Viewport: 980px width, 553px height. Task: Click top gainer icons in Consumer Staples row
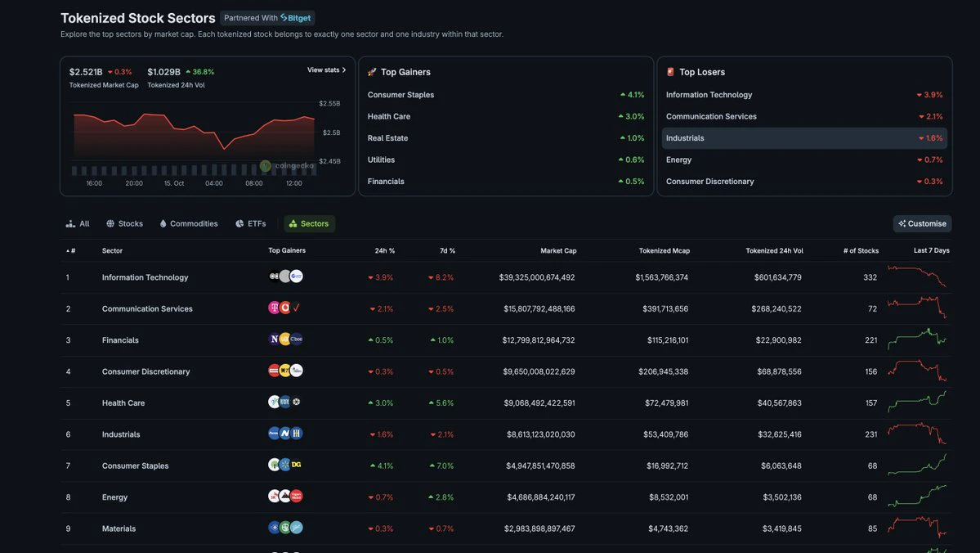pyautogui.click(x=285, y=465)
